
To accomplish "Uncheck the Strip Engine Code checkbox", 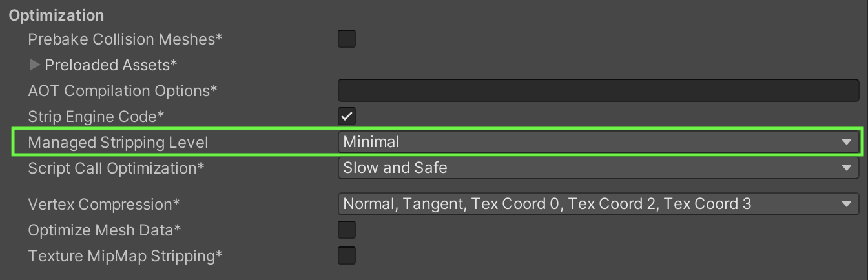I will tap(347, 117).
